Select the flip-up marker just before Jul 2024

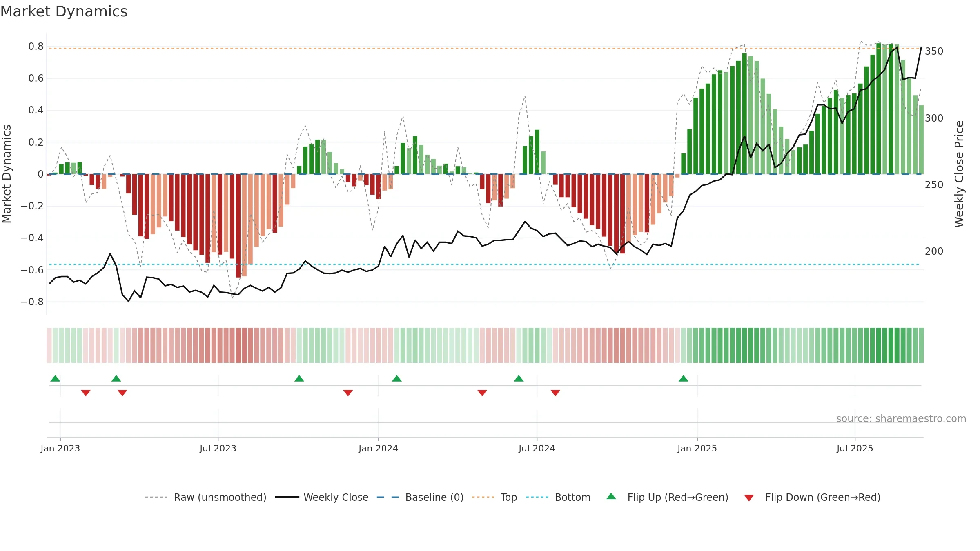point(519,378)
